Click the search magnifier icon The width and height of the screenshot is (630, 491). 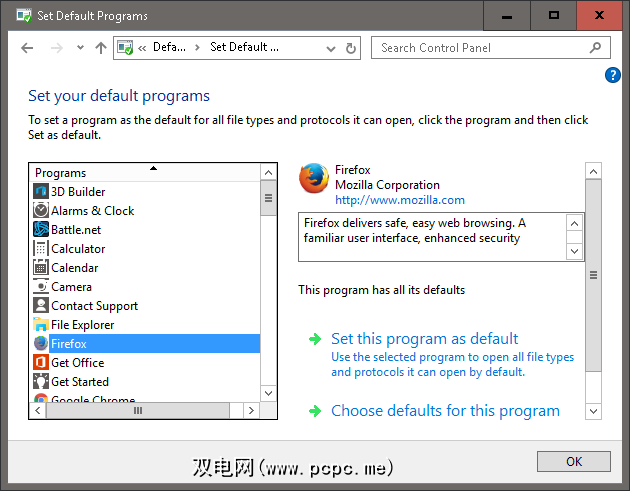click(x=595, y=48)
